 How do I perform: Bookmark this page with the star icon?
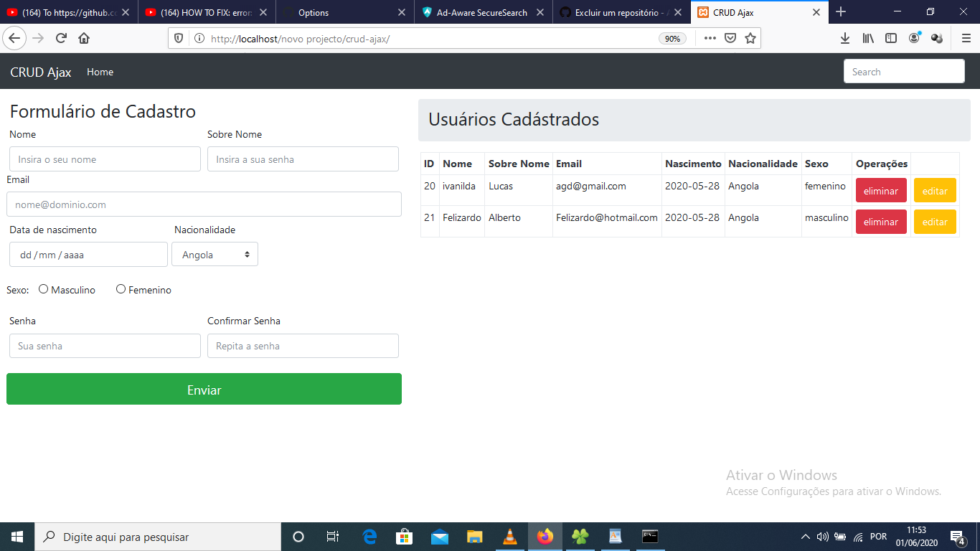tap(749, 37)
